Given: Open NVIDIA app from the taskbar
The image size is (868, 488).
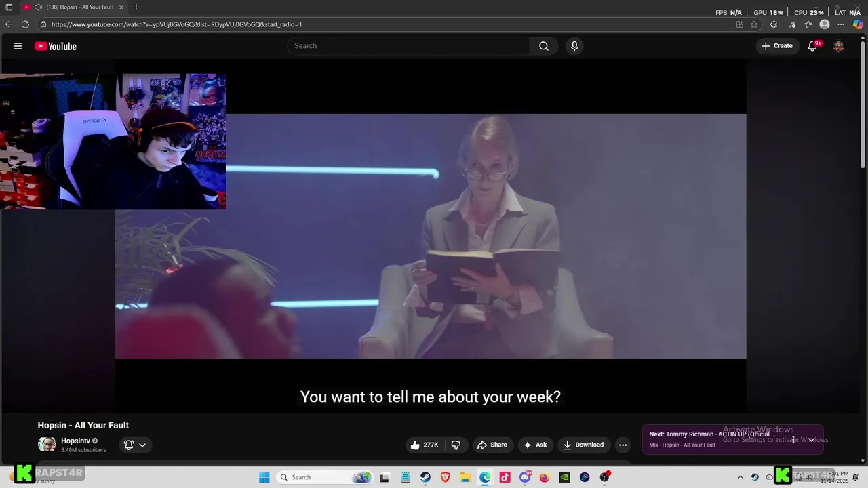Looking at the screenshot, I should click(564, 477).
